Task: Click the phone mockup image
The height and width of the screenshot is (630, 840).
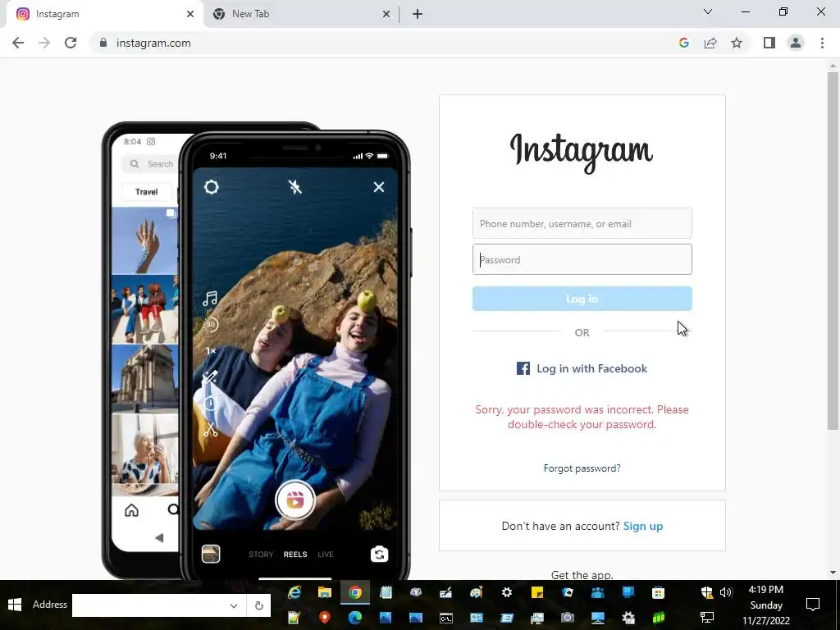Action: pyautogui.click(x=256, y=351)
